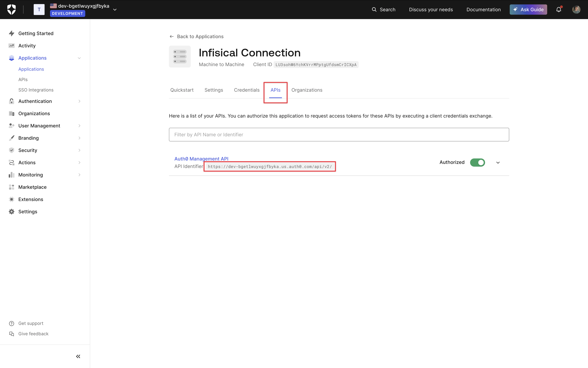Click the Ask Guide button

528,10
